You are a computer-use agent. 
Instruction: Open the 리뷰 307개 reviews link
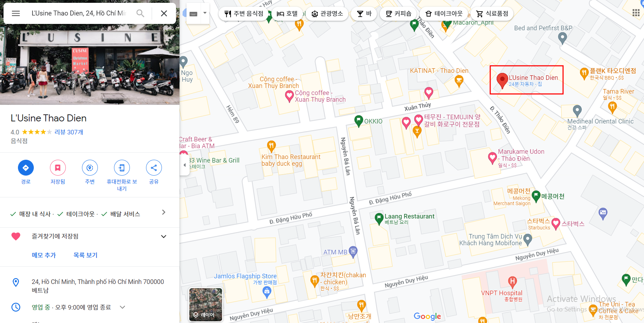coord(69,132)
